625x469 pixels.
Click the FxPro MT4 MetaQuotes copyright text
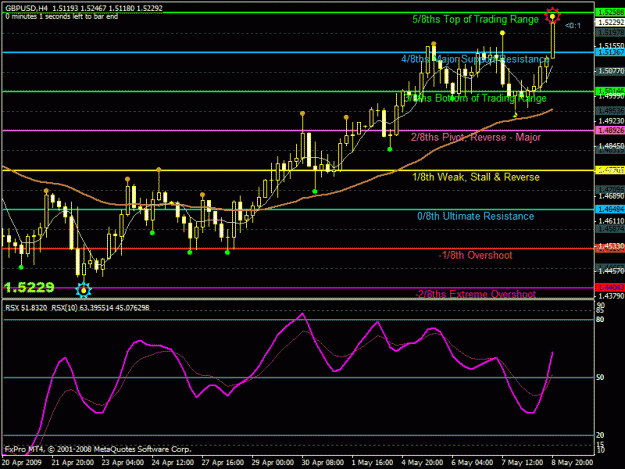(x=98, y=449)
